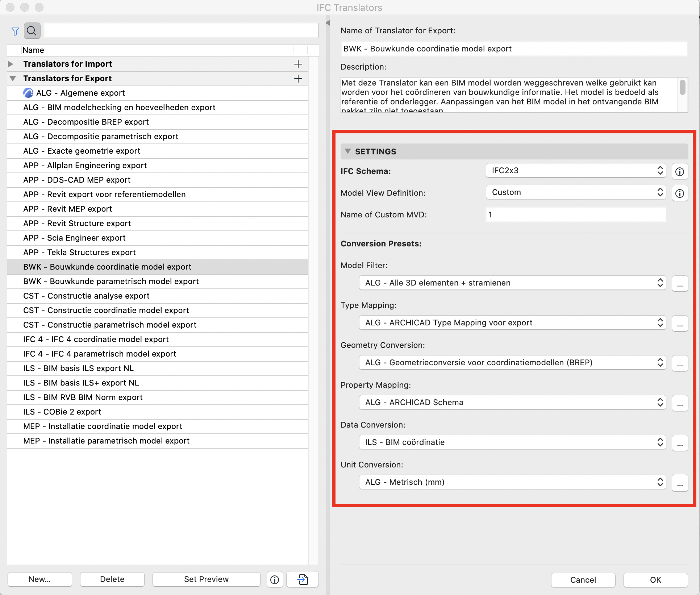Open Type Mapping options ellipsis button

(x=680, y=323)
